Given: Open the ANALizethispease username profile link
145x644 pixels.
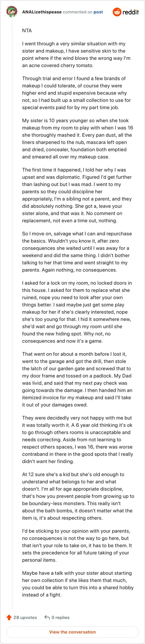Looking at the screenshot, I should click(42, 12).
